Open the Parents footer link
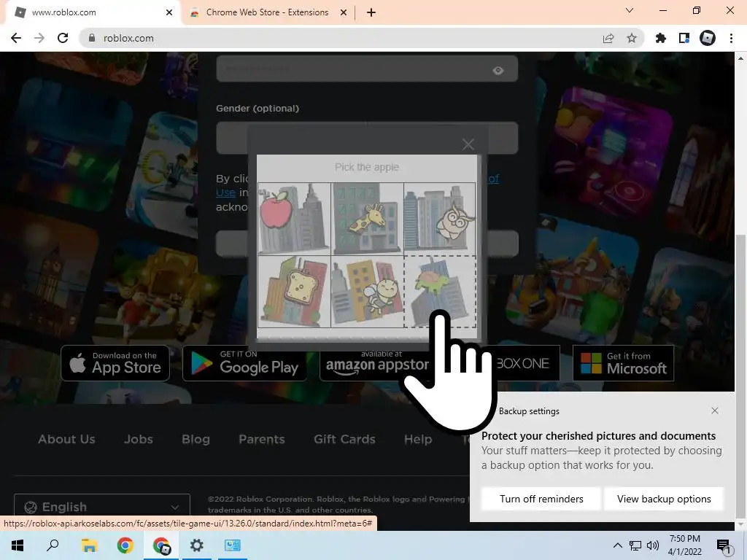The height and width of the screenshot is (560, 747). coord(262,439)
